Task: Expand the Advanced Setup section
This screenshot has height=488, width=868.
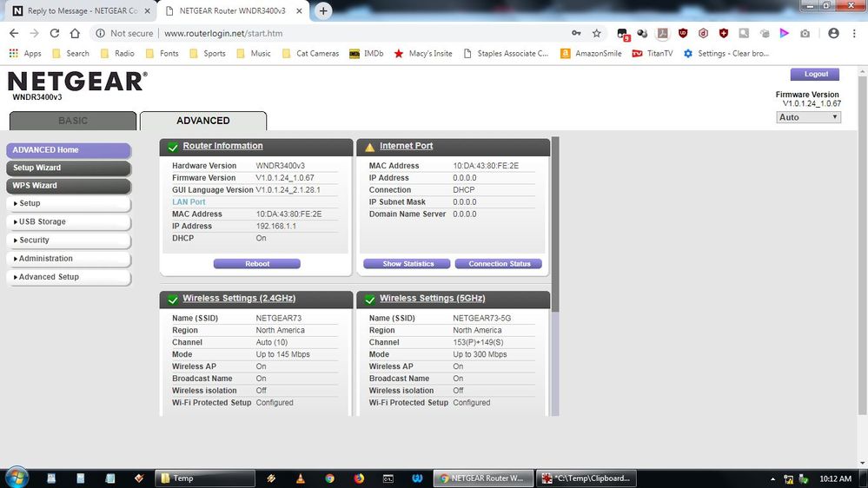Action: pyautogui.click(x=68, y=277)
